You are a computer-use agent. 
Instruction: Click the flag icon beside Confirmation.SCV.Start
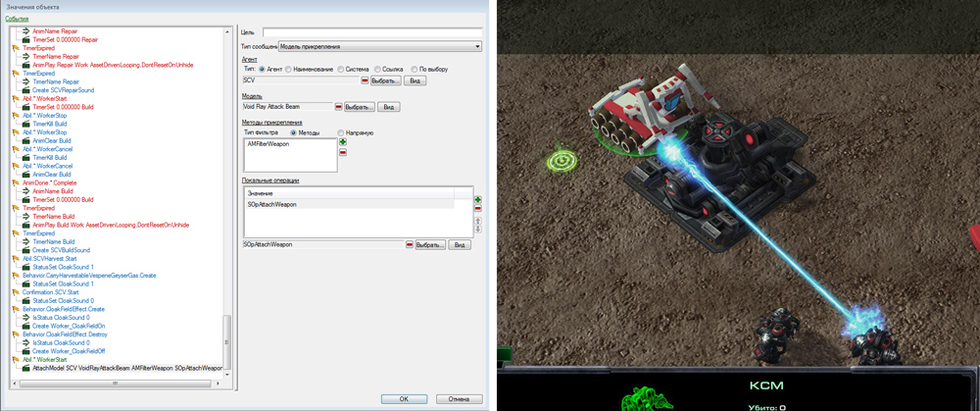tap(17, 292)
